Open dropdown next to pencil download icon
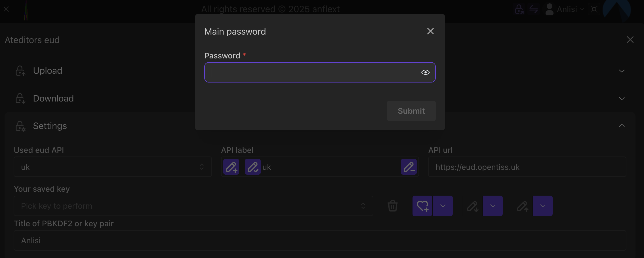The image size is (644, 258). pyautogui.click(x=493, y=206)
